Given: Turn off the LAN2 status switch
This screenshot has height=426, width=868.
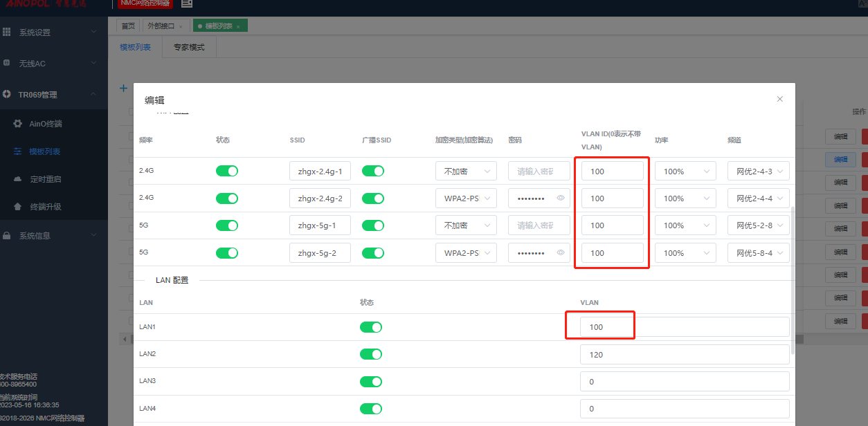Looking at the screenshot, I should click(371, 354).
